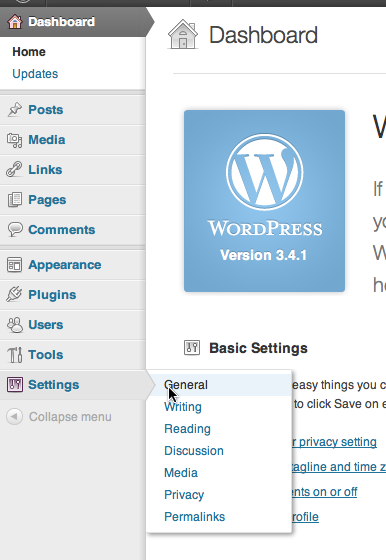Image resolution: width=386 pixels, height=560 pixels.
Task: Follow the privacy setting link
Action: point(335,442)
